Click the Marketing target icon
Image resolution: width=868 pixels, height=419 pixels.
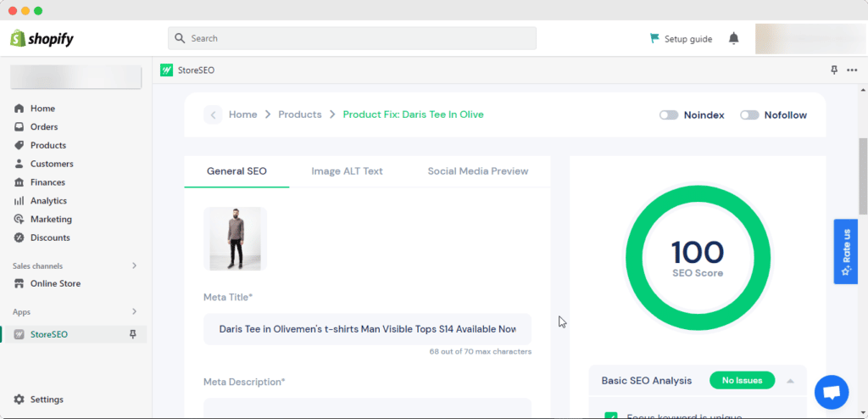pos(19,220)
